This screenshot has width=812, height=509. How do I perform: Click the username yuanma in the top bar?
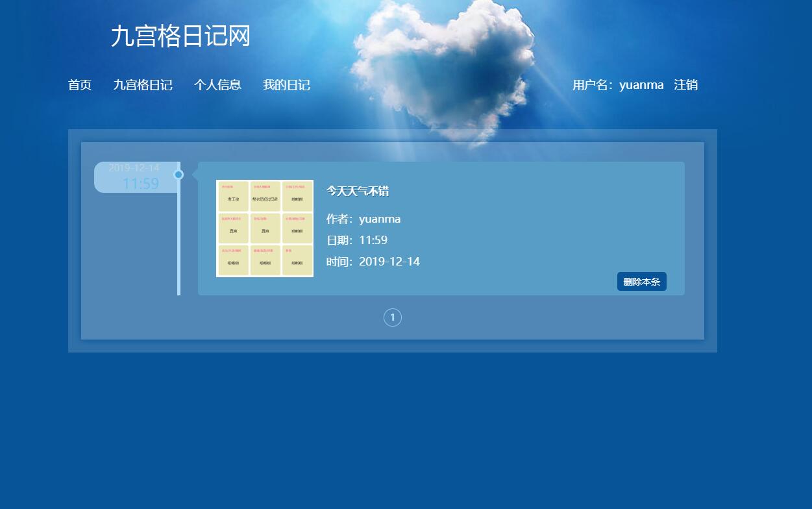(x=641, y=84)
